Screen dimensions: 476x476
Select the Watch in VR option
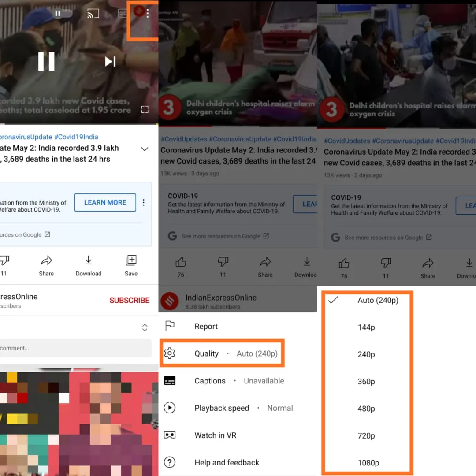point(216,435)
